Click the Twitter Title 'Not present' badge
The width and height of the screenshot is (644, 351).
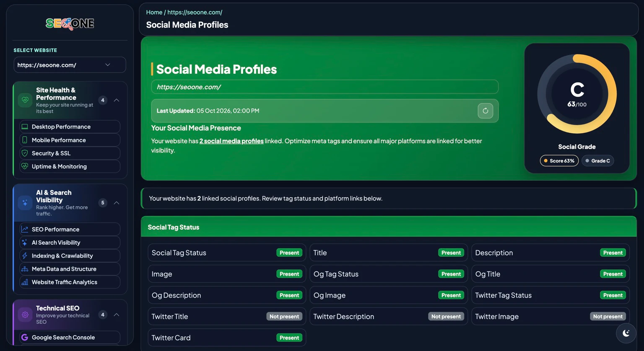click(x=284, y=317)
